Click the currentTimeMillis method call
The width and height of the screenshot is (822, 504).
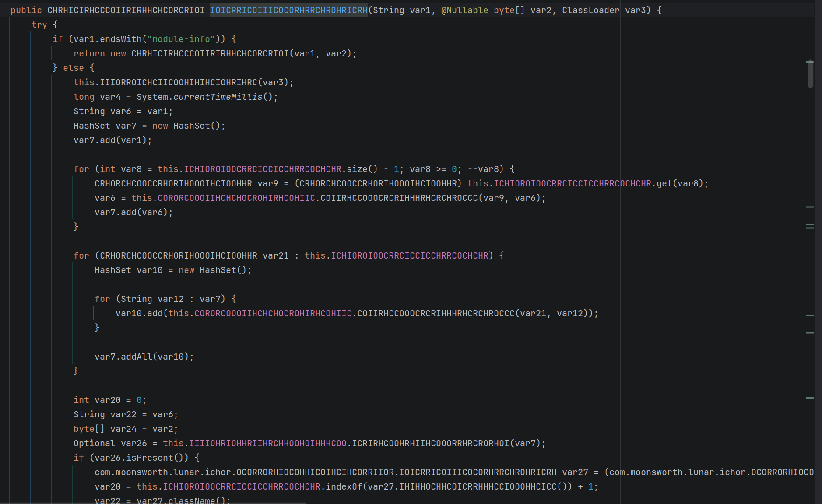point(218,97)
